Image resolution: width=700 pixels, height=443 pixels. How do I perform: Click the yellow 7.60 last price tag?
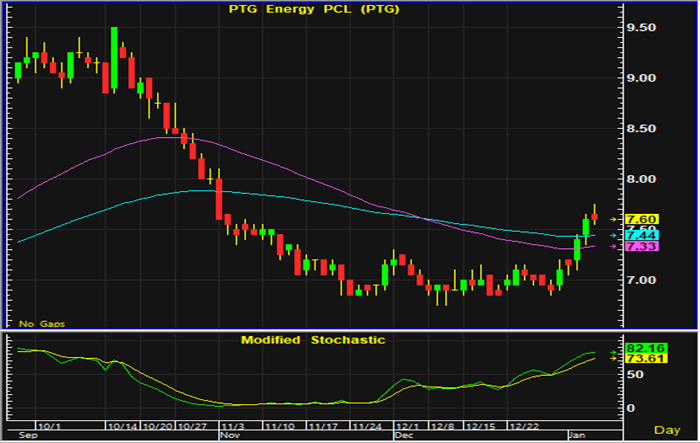(640, 219)
